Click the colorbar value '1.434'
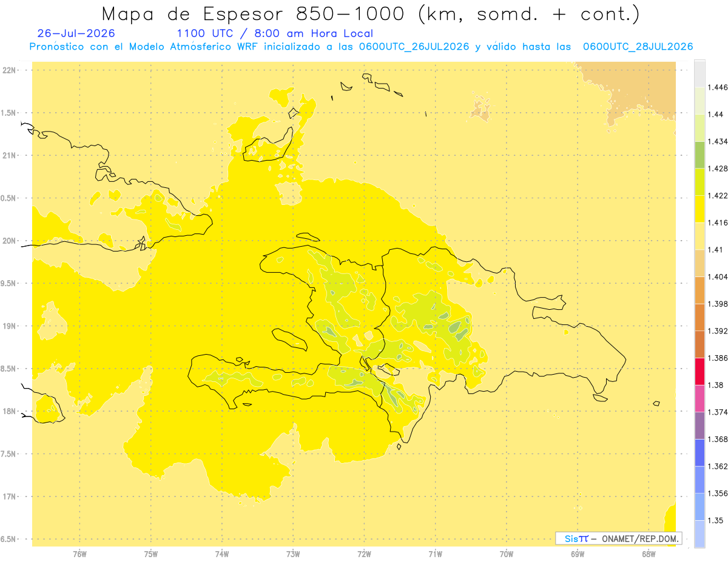 click(718, 141)
